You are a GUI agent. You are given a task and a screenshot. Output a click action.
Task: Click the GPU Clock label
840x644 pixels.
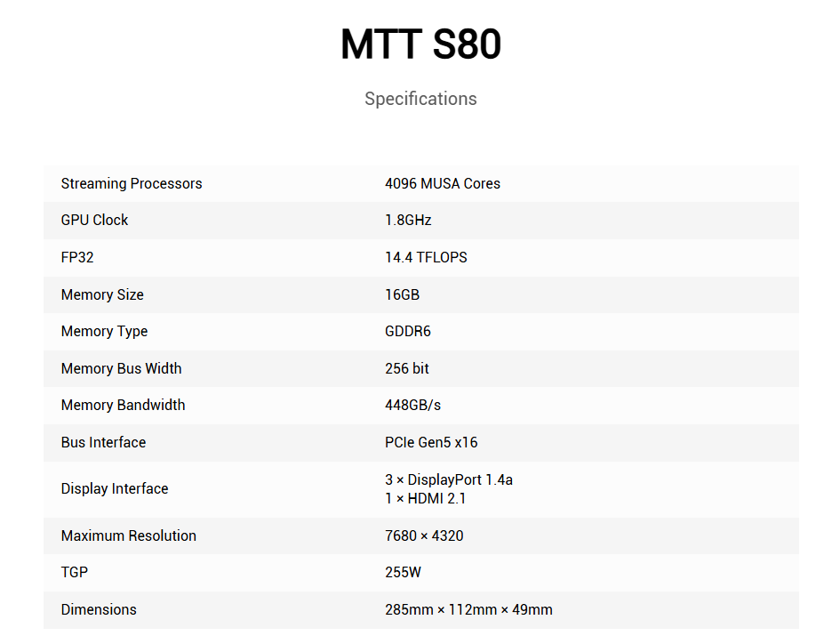point(94,220)
